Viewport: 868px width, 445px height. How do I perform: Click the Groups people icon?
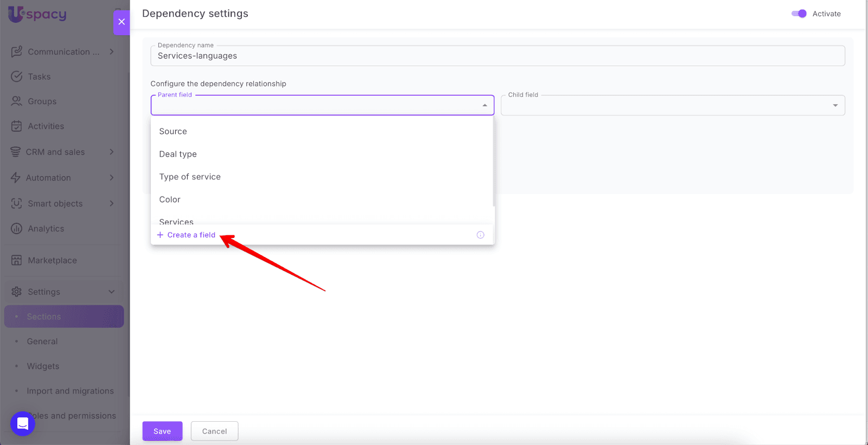click(17, 101)
